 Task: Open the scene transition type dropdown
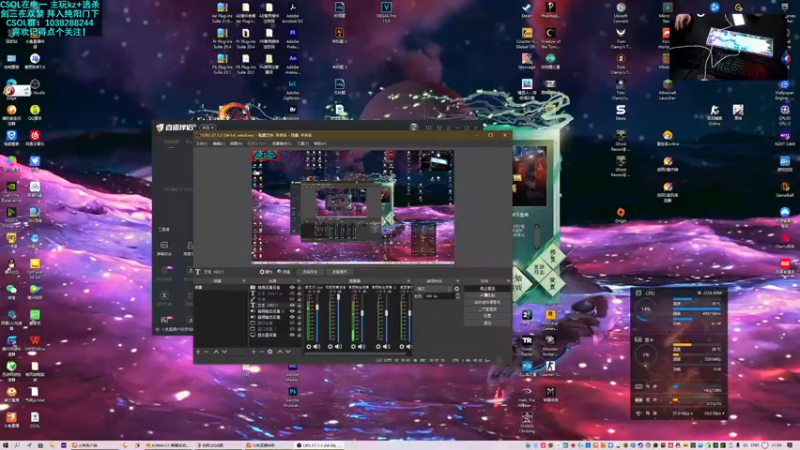pyautogui.click(x=434, y=289)
